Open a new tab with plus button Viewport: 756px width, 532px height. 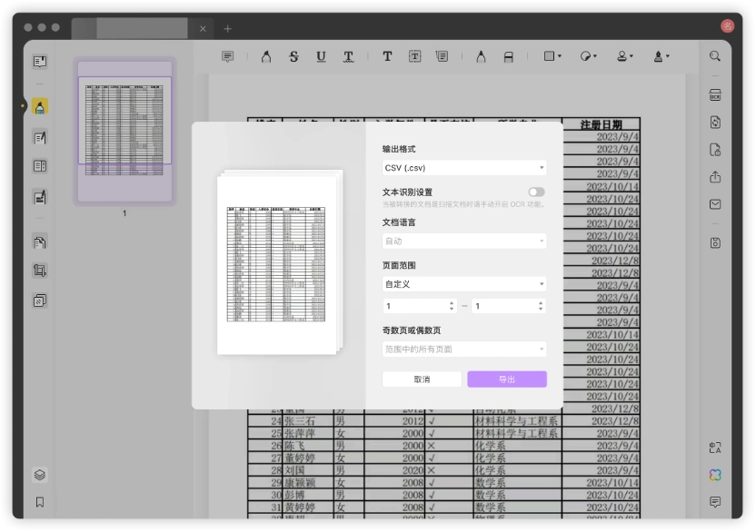227,29
